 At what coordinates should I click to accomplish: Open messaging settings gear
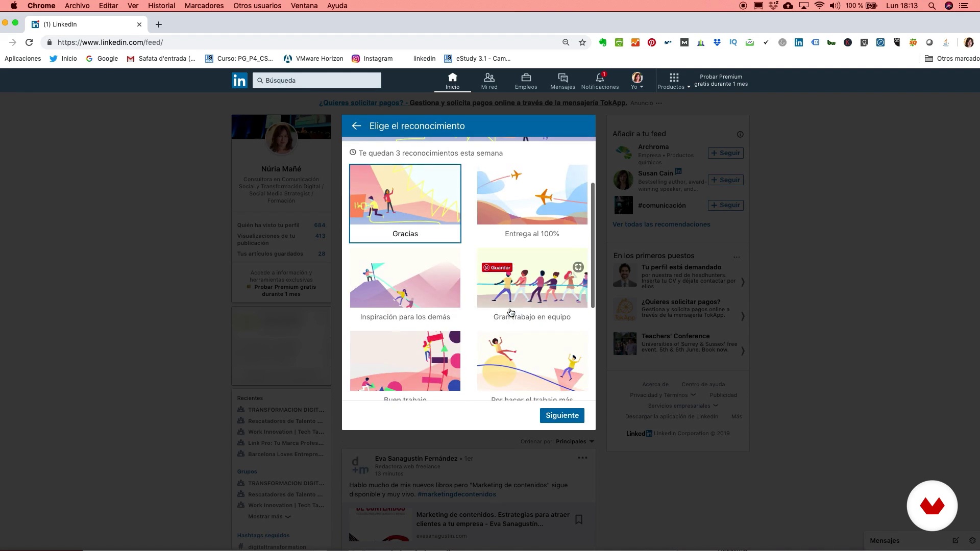coord(972,541)
